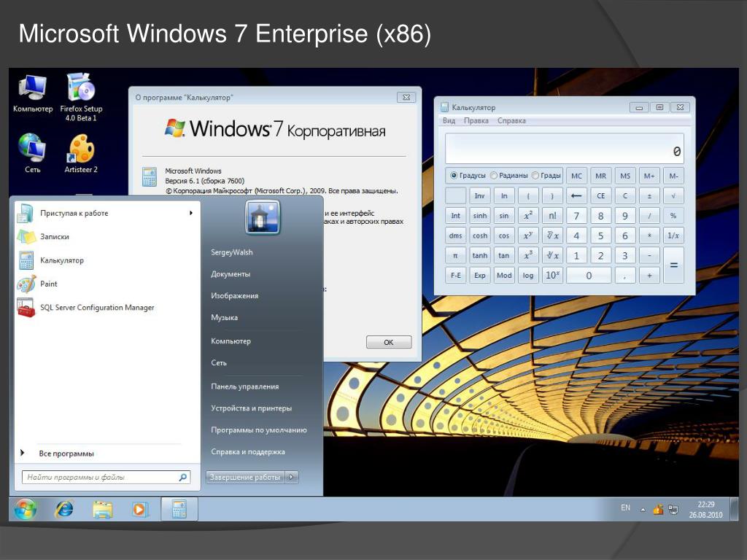Click the n factorial key in Calculator

[552, 216]
